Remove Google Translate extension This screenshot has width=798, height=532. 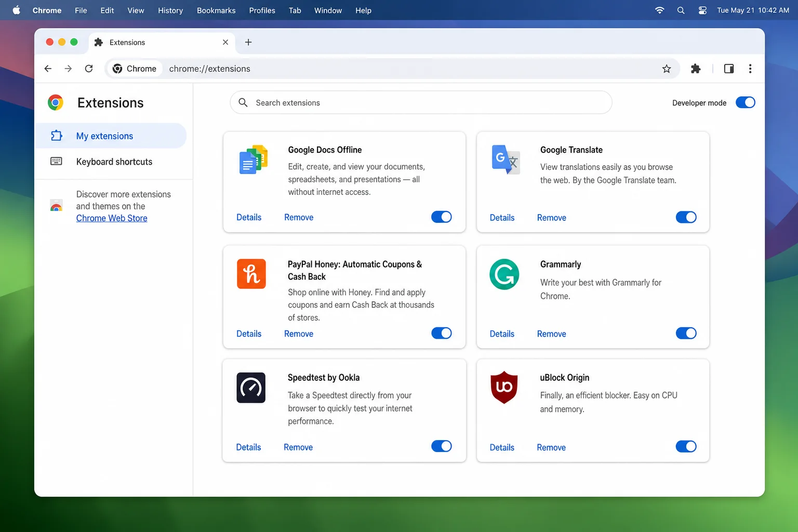coord(552,218)
